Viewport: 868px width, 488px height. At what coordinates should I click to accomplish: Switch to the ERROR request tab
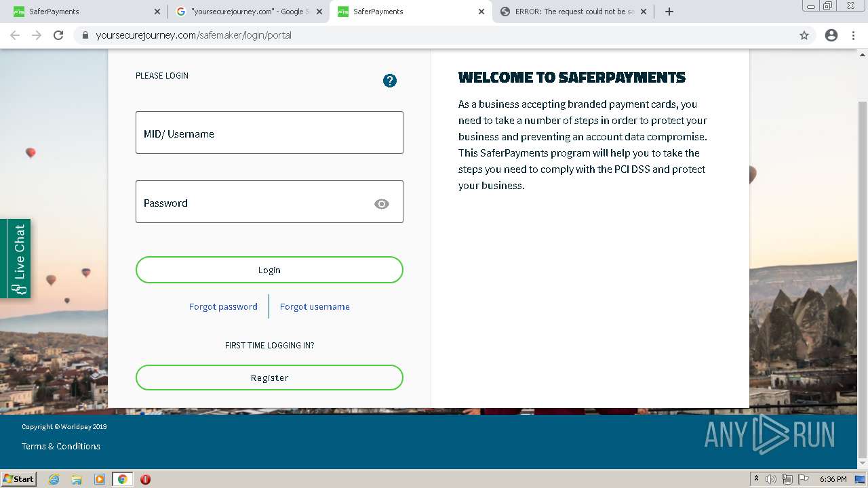[573, 12]
